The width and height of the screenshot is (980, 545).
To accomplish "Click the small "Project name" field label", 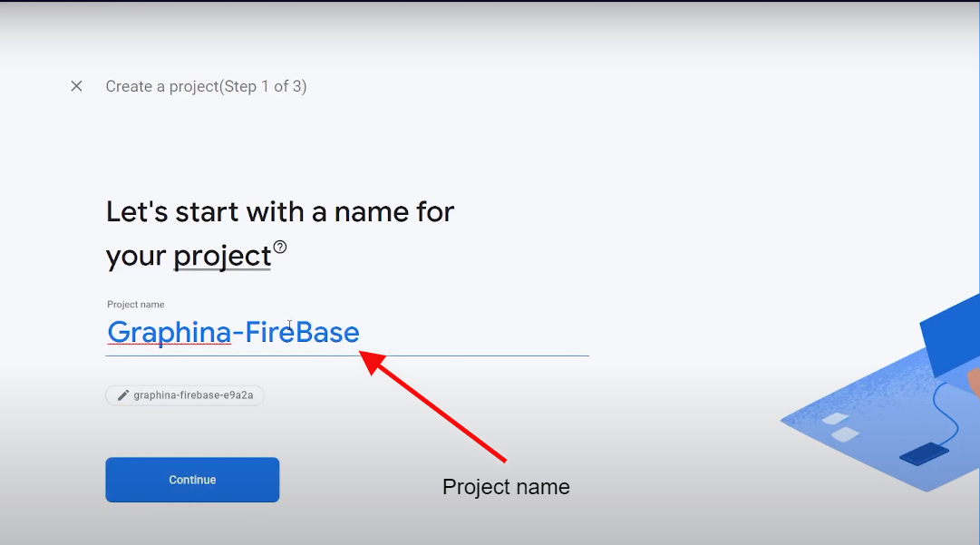I will point(136,305).
